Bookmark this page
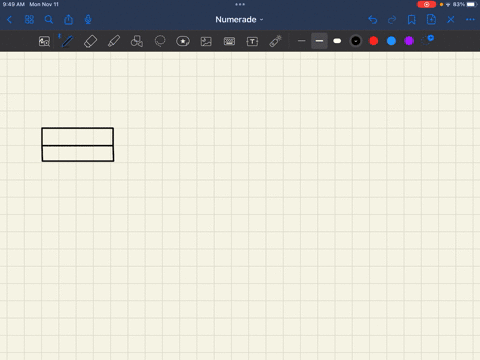Viewport: 480px width, 360px height. (x=412, y=20)
